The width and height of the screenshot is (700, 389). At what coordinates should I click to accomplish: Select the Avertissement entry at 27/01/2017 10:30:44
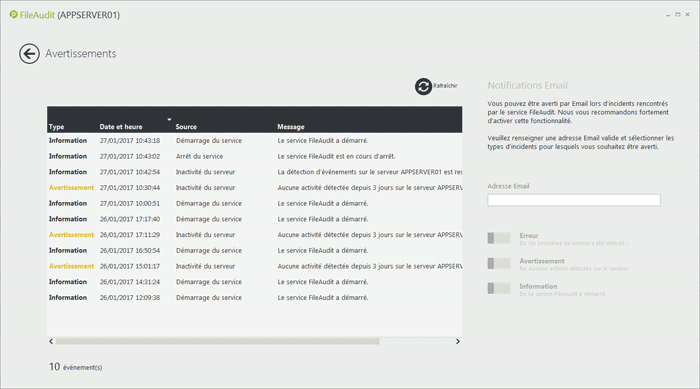(x=254, y=188)
